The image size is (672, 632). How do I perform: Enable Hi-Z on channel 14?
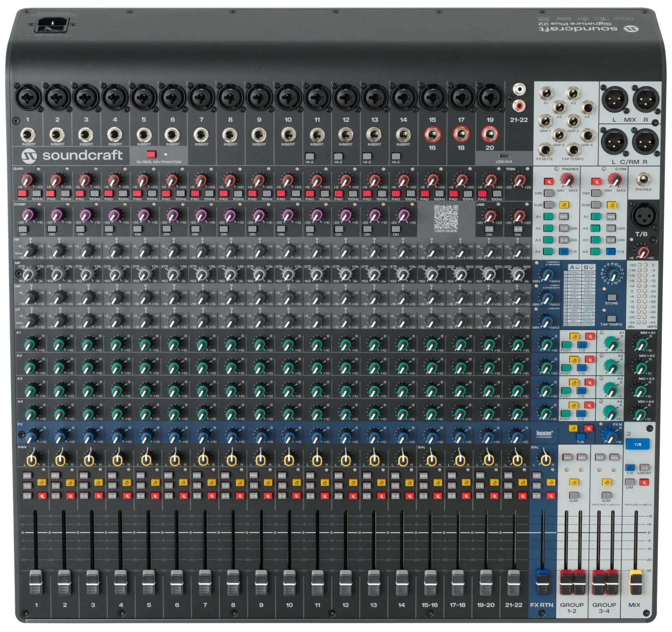(x=396, y=156)
